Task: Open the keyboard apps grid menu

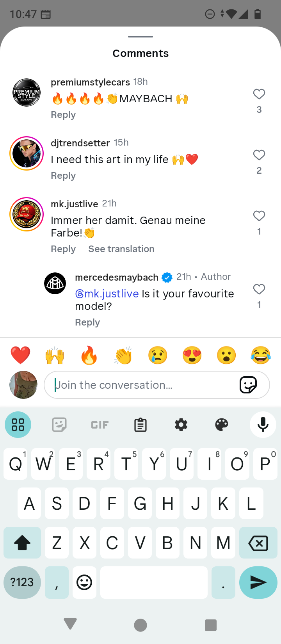Action: tap(18, 425)
